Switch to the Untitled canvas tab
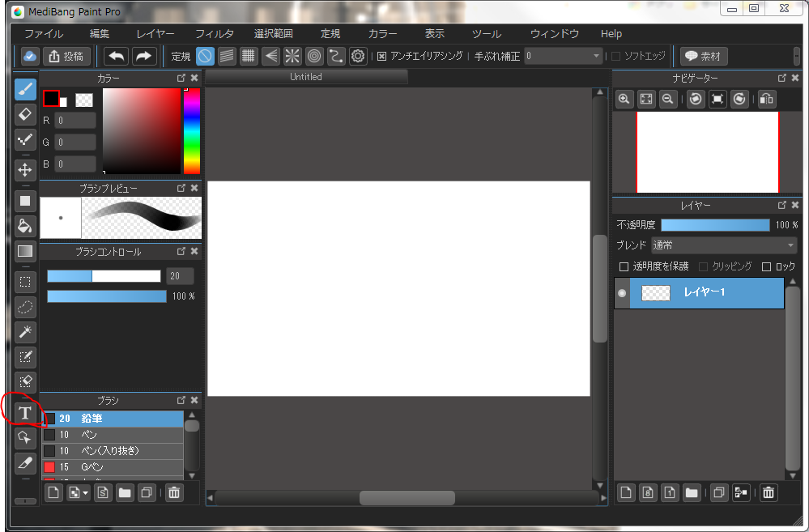Screen dimensions: 809x532 (306, 77)
